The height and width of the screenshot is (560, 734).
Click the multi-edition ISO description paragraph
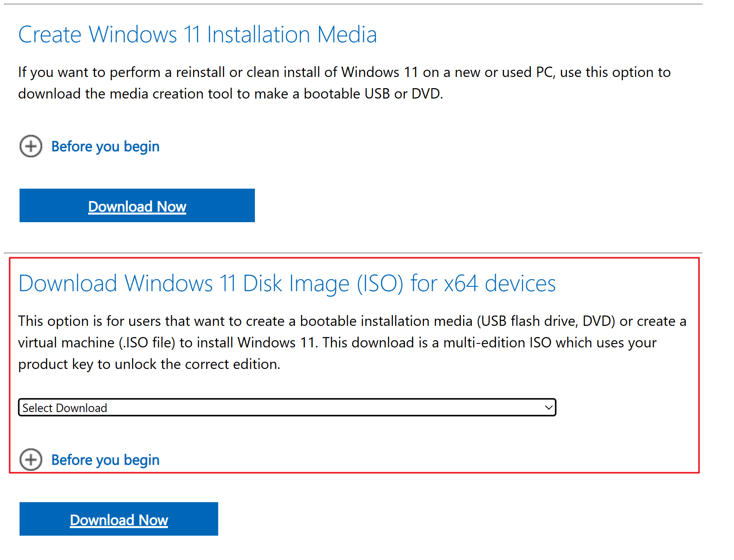351,342
